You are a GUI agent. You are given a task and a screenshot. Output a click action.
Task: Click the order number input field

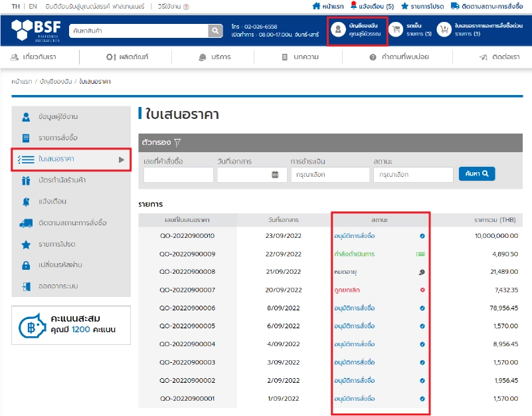coord(178,175)
